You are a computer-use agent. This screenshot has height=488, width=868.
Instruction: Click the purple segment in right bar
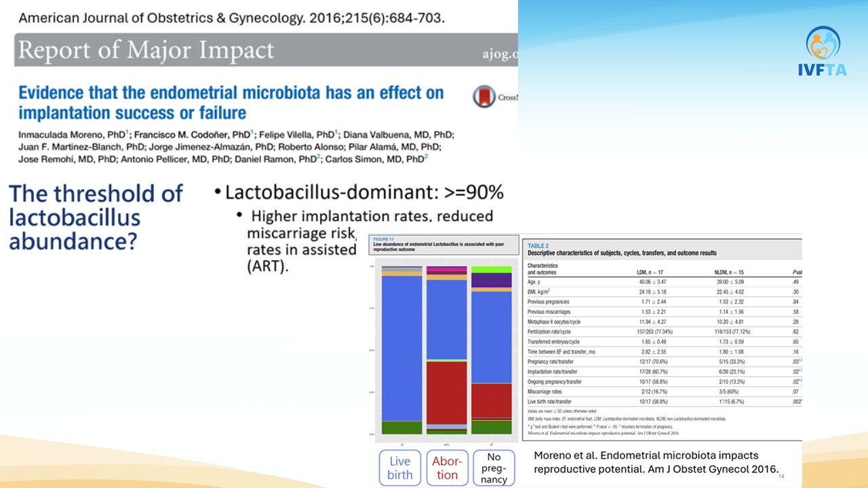pos(491,279)
